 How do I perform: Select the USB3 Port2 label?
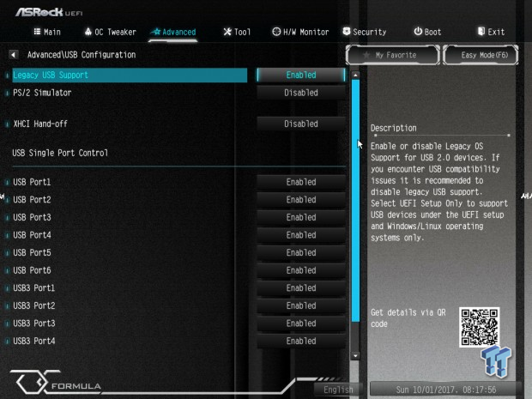34,305
